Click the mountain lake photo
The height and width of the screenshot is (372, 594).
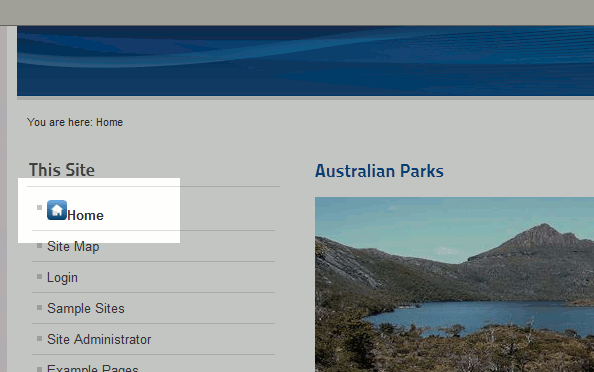[x=454, y=284]
